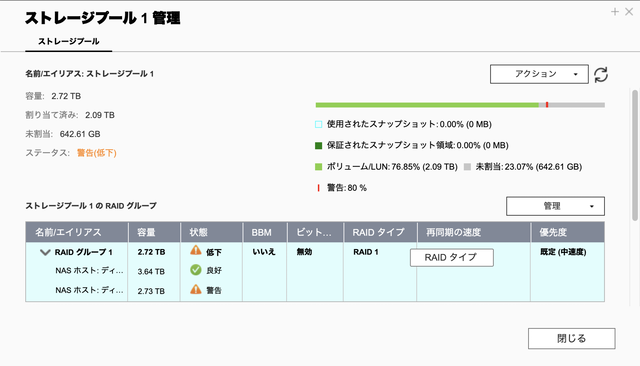Click the いいえ BBM cell
640x366 pixels.
tap(264, 252)
